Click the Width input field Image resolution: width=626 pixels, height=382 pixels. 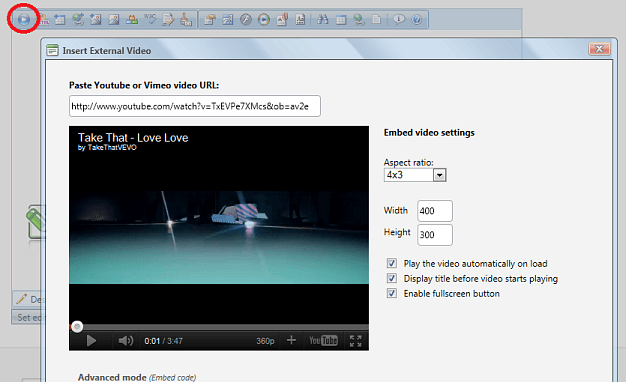click(x=435, y=211)
